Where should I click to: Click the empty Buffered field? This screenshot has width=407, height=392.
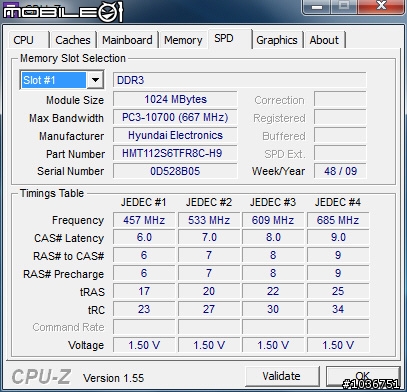pos(340,135)
